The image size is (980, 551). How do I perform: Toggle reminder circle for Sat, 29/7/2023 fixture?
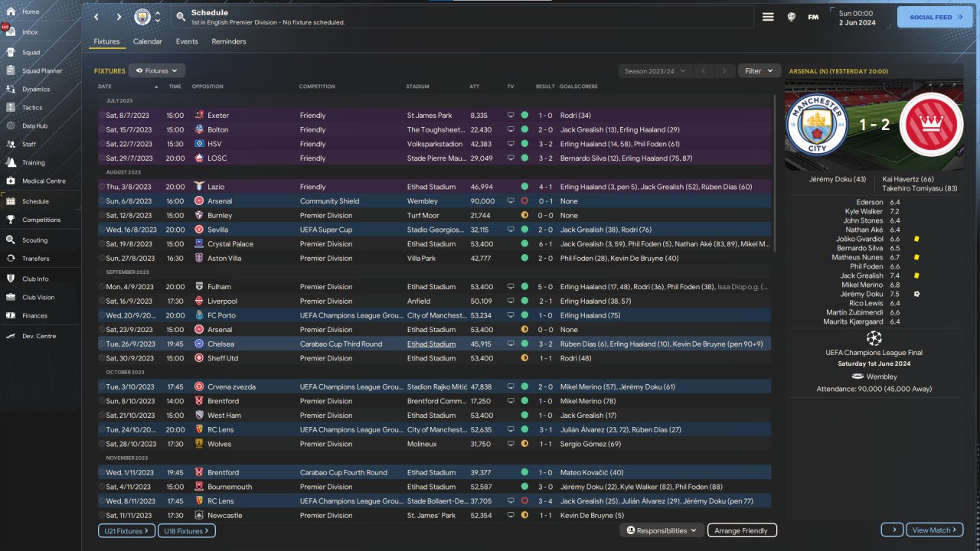point(102,158)
